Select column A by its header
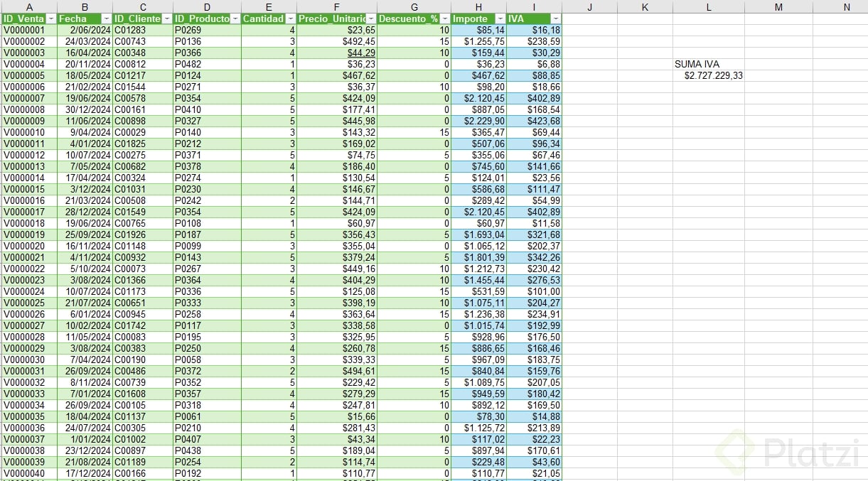This screenshot has height=481, width=868. (x=28, y=6)
